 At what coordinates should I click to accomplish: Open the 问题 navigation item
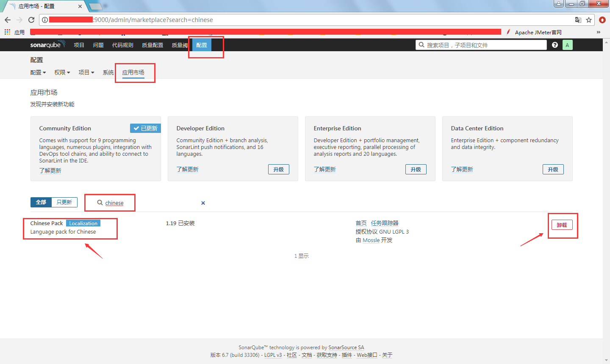pyautogui.click(x=98, y=45)
